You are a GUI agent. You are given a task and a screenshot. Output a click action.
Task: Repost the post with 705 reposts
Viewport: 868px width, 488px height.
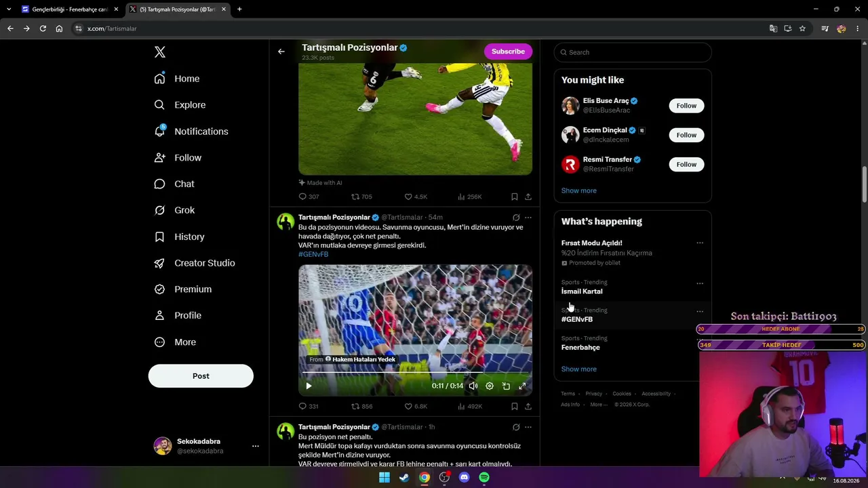point(361,197)
